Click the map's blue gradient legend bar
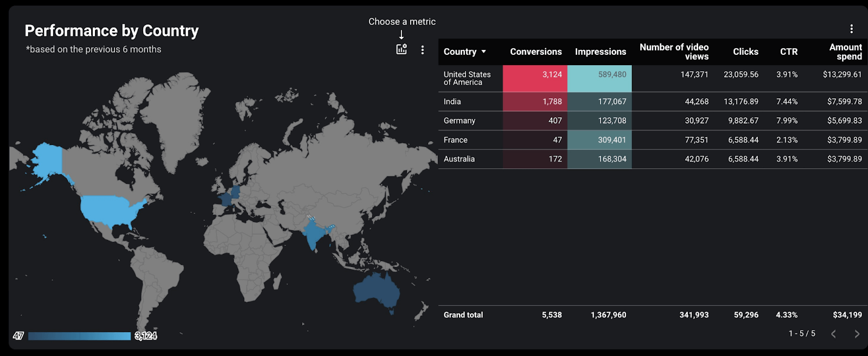The width and height of the screenshot is (868, 356). click(79, 336)
